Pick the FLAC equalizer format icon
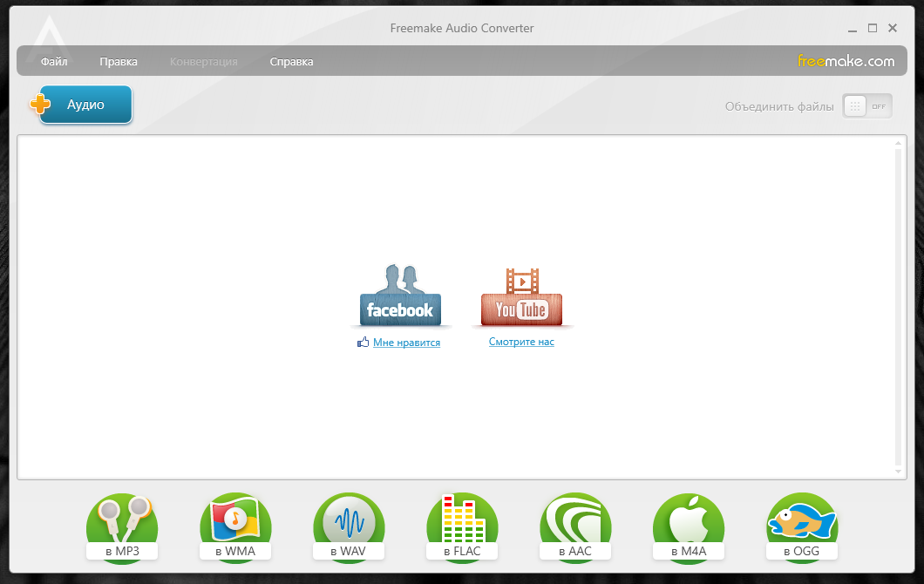924x584 pixels. 462,528
